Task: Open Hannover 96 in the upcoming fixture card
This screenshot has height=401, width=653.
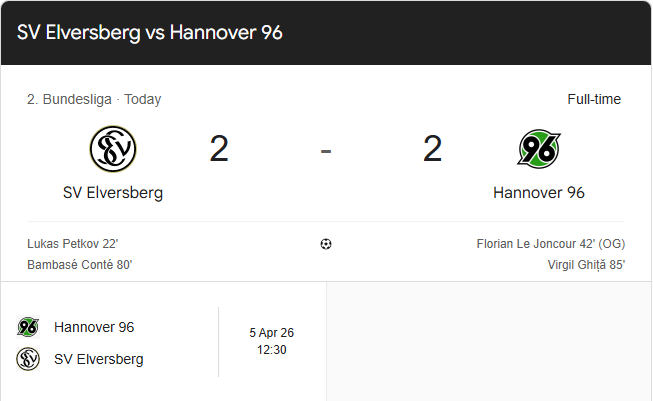Action: click(x=94, y=327)
